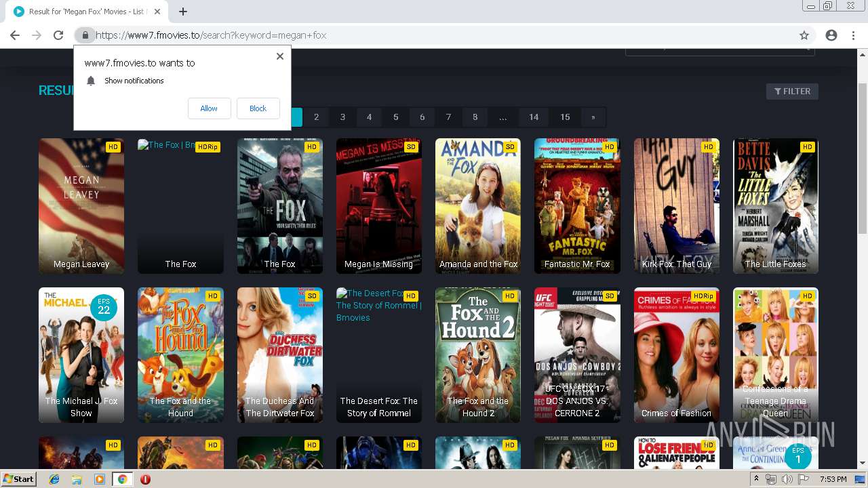Show the taskbar clock 7:53 PM
This screenshot has height=488, width=868.
(x=833, y=479)
